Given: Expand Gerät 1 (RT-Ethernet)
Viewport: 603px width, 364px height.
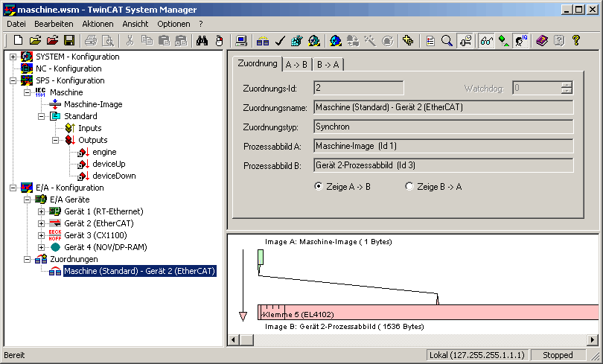Looking at the screenshot, I should pyautogui.click(x=41, y=212).
